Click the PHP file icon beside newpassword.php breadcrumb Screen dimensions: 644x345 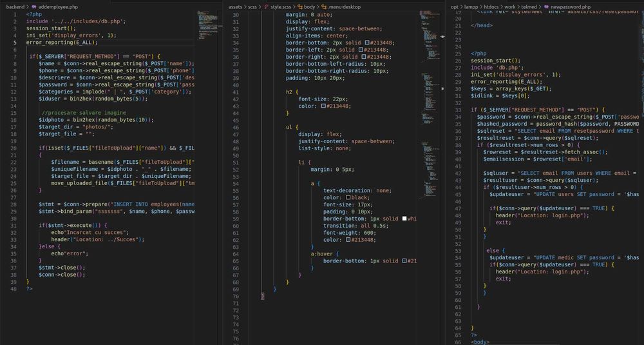pyautogui.click(x=546, y=7)
